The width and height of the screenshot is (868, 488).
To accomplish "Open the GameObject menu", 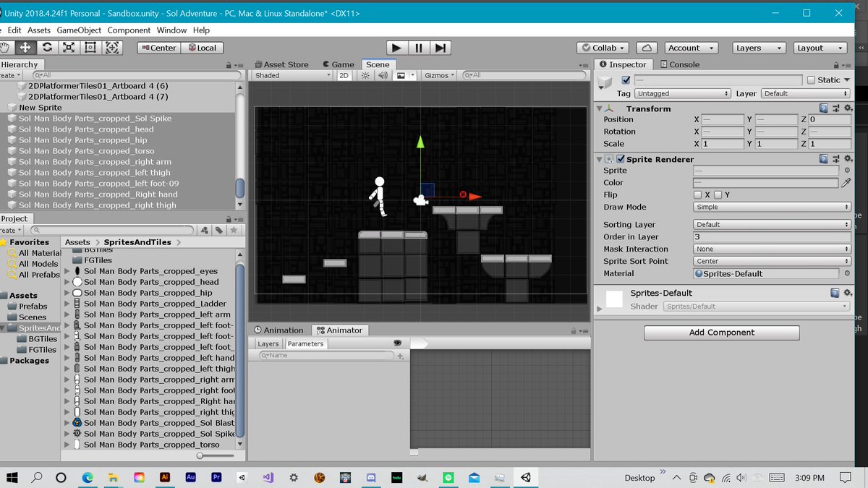I will click(x=80, y=30).
